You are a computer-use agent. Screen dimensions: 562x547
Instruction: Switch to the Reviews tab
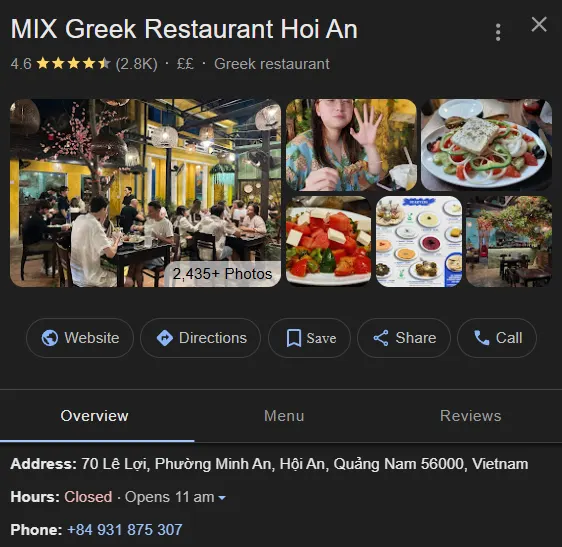[x=470, y=416]
